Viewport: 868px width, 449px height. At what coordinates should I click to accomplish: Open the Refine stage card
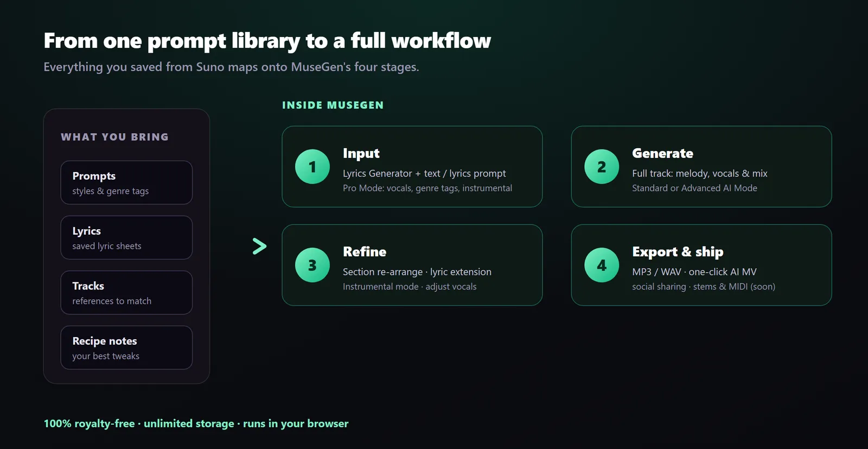coord(412,265)
